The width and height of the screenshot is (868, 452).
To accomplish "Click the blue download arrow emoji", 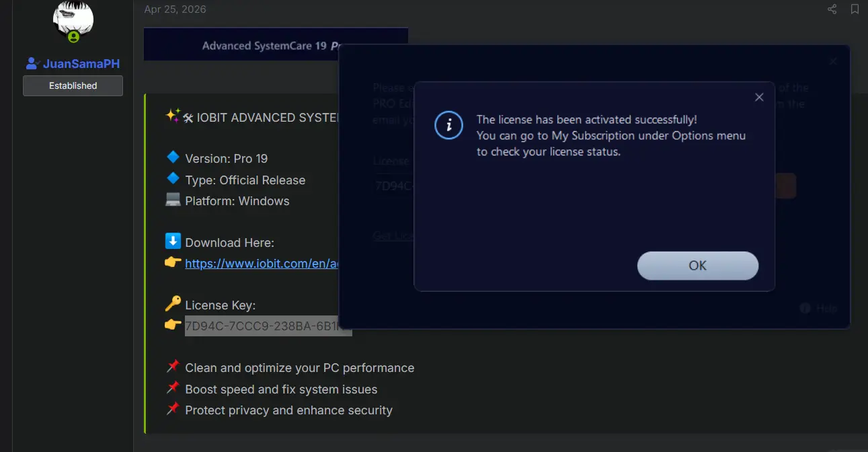I will click(x=173, y=241).
